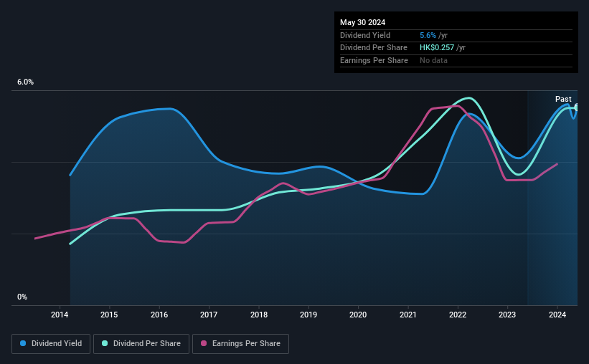Select the 2024 x-axis label

[x=557, y=315]
